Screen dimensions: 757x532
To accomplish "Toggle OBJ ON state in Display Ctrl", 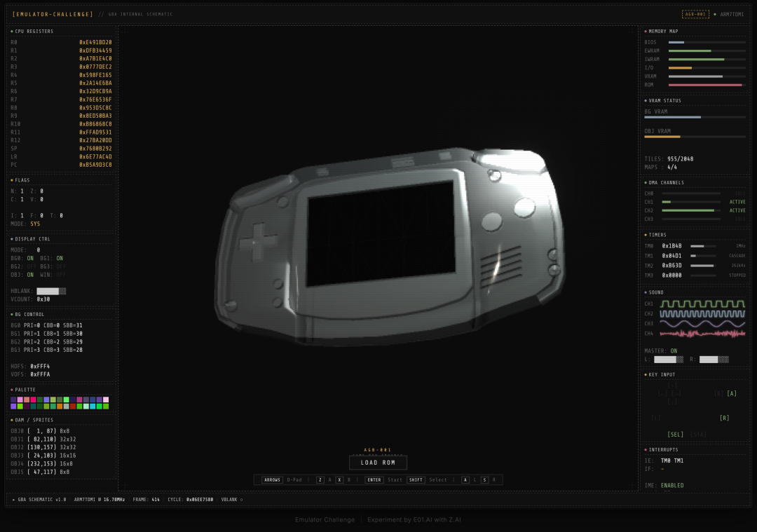I will tap(30, 275).
